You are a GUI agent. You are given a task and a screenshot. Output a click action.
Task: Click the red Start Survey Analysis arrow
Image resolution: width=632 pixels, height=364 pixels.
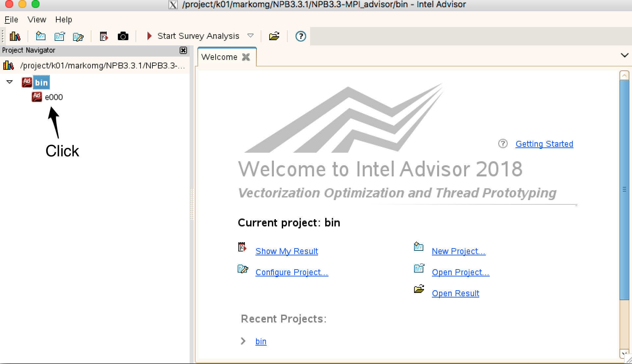point(149,36)
